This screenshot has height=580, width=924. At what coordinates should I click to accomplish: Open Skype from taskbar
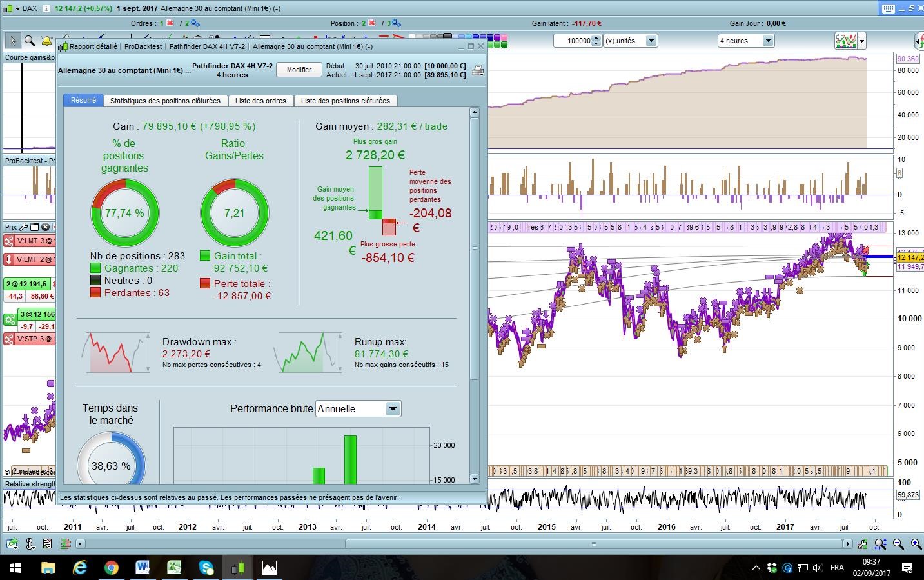(x=206, y=568)
